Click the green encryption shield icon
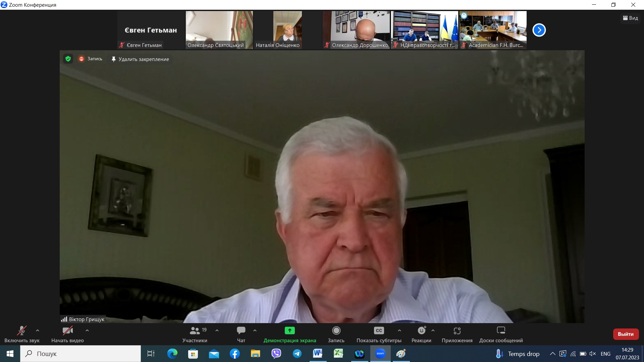Image resolution: width=644 pixels, height=362 pixels. tap(68, 59)
